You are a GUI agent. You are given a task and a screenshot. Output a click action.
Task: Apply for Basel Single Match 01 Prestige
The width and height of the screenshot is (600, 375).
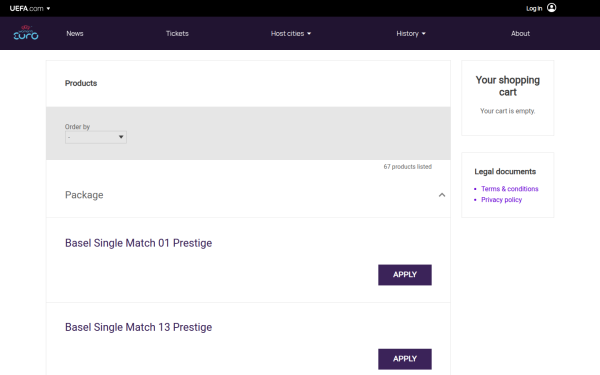(x=405, y=275)
